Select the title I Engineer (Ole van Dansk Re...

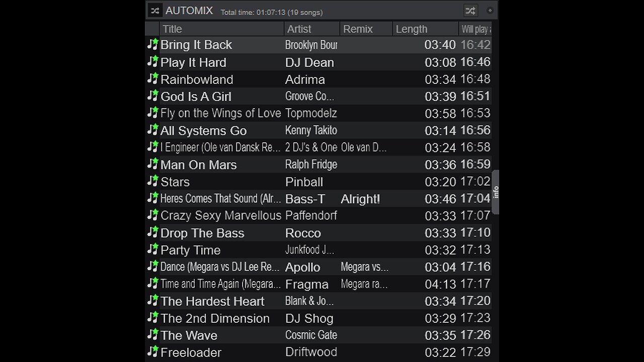point(220,148)
